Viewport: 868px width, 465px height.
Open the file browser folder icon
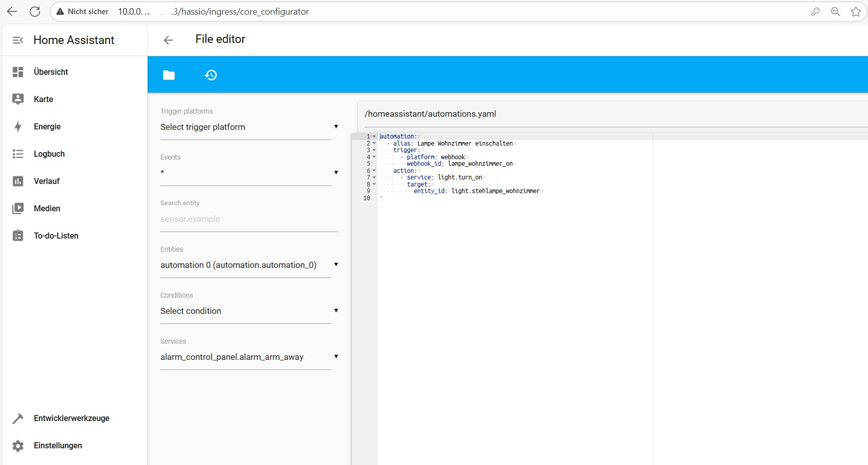pos(169,75)
